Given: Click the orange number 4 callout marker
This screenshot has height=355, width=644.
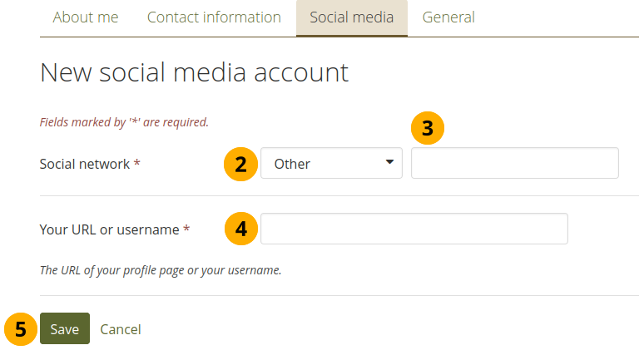Looking at the screenshot, I should point(240,229).
